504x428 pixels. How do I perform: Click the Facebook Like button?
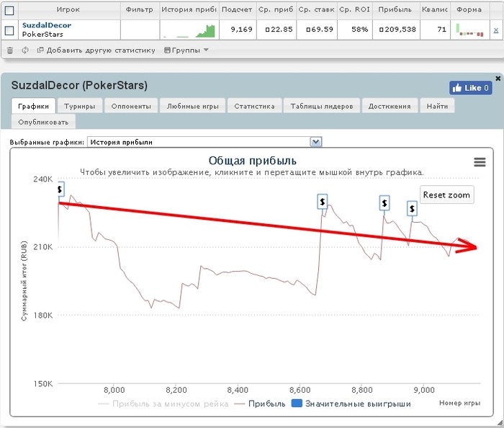[x=471, y=88]
